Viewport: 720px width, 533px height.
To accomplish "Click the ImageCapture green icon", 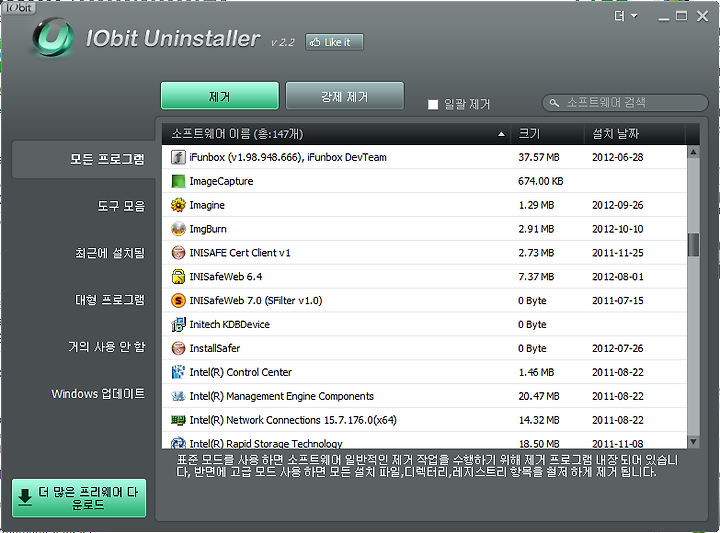I will pos(178,181).
